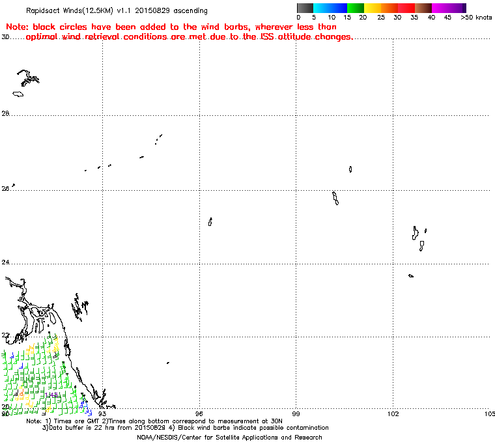Click the red note line starting 'Note: black circles'

(x=171, y=27)
